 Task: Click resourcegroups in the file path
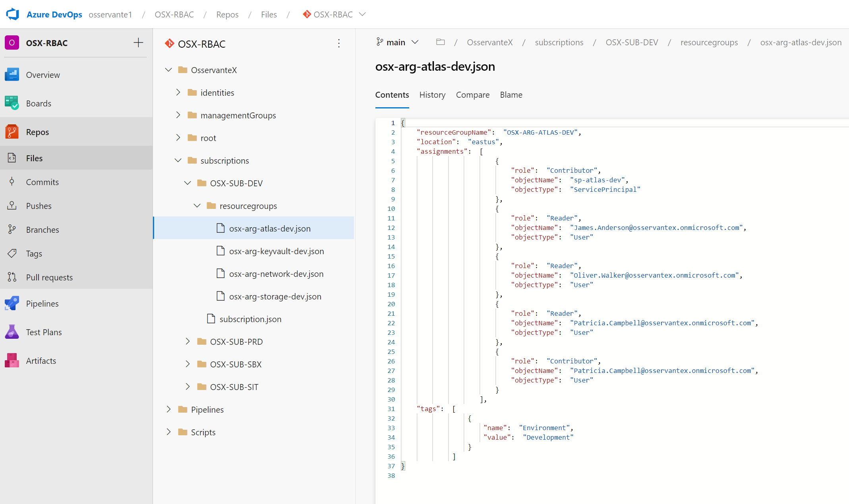(x=709, y=42)
